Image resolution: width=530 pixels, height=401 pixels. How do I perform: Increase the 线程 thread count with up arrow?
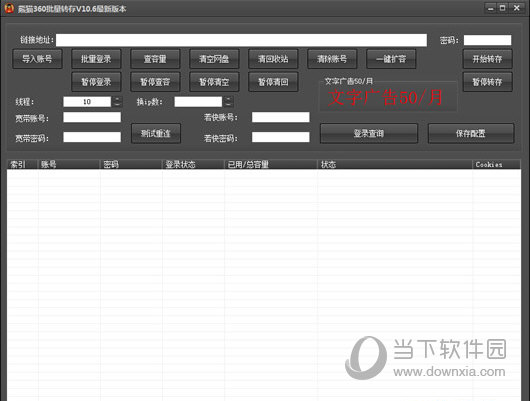[117, 99]
